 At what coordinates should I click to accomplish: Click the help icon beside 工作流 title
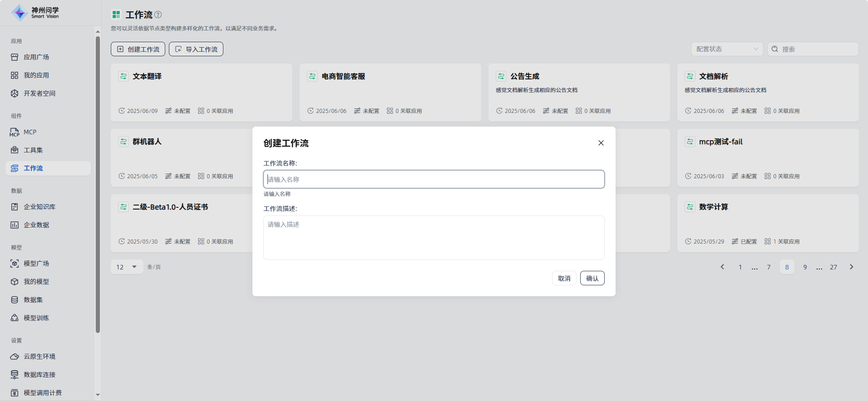tap(158, 15)
